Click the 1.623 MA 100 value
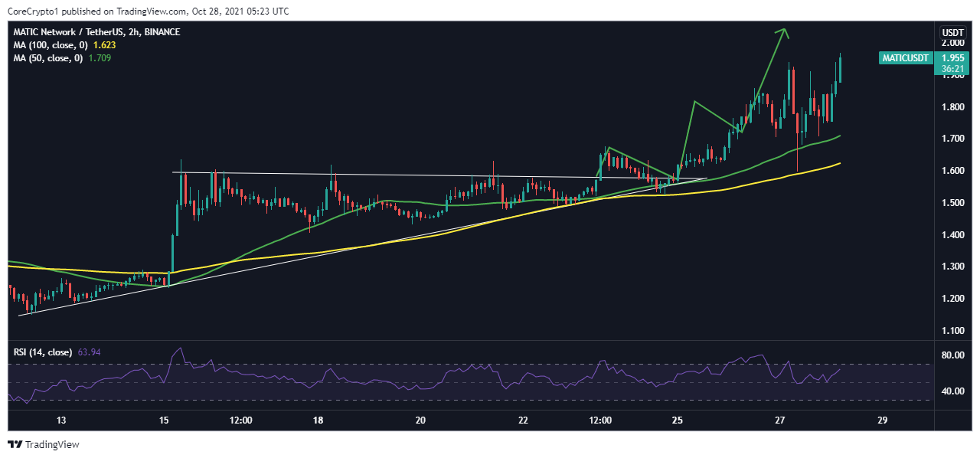This screenshot has height=458, width=980. [104, 45]
